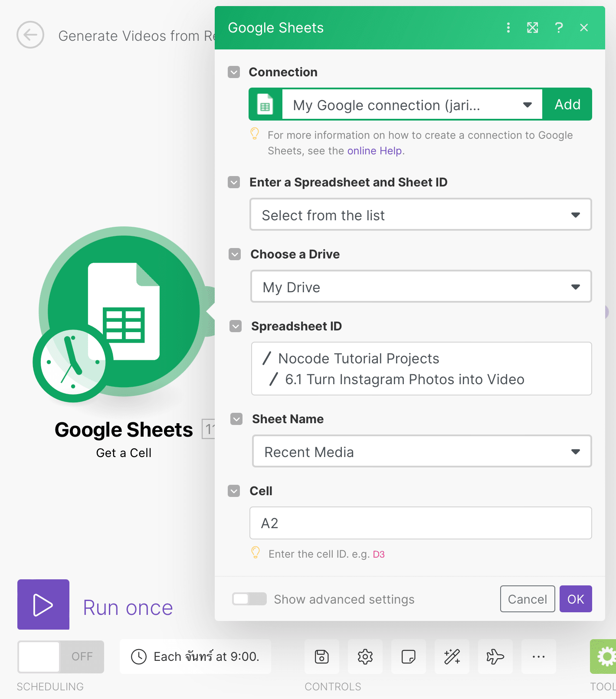Click the Cancel button
616x699 pixels.
[528, 599]
